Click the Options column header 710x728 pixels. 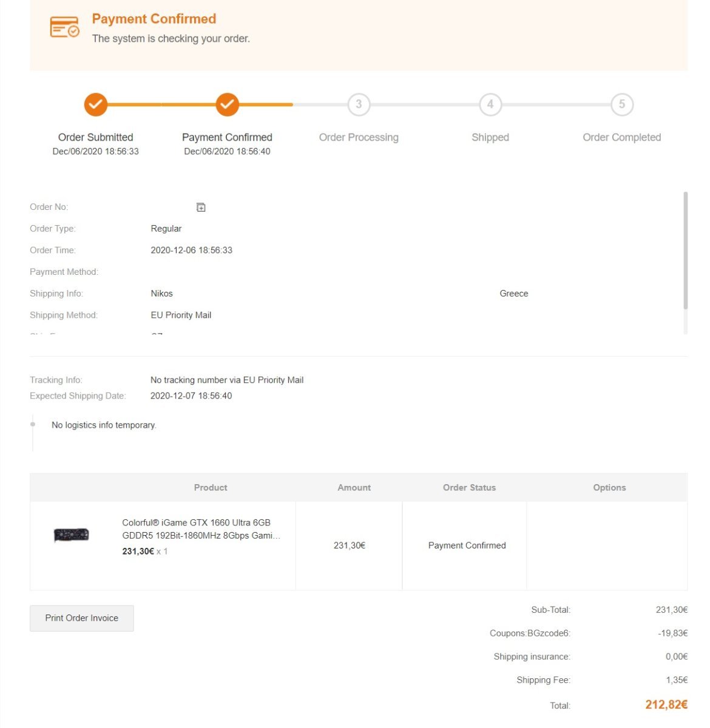click(x=609, y=488)
